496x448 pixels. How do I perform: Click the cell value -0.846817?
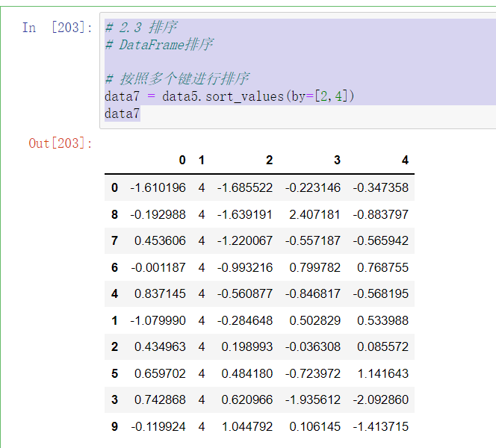(x=313, y=293)
